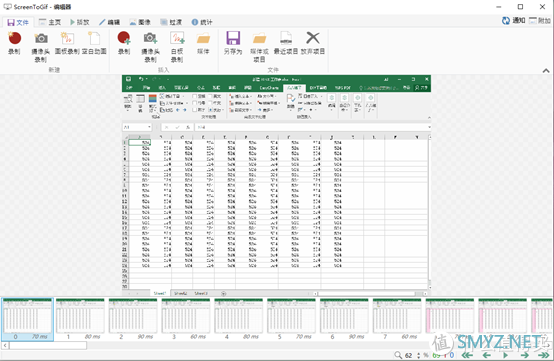
Task: Click the zoom magnifier icon
Action: tap(398, 355)
